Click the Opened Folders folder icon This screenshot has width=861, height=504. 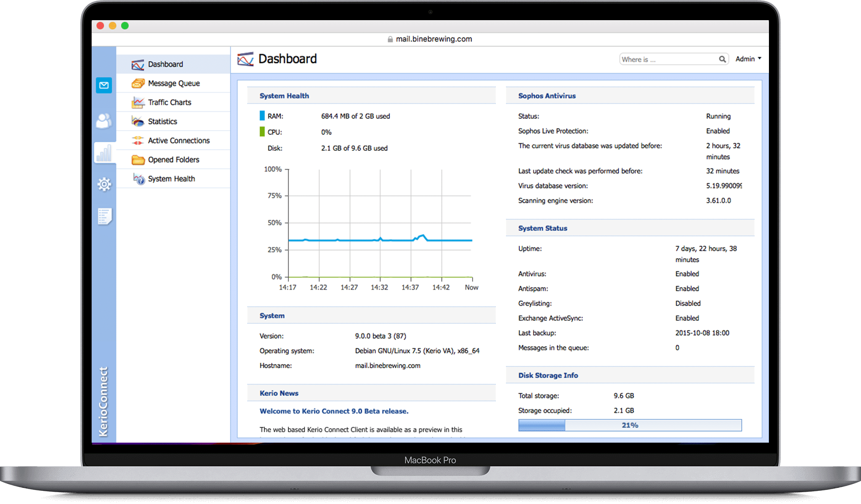(x=138, y=160)
